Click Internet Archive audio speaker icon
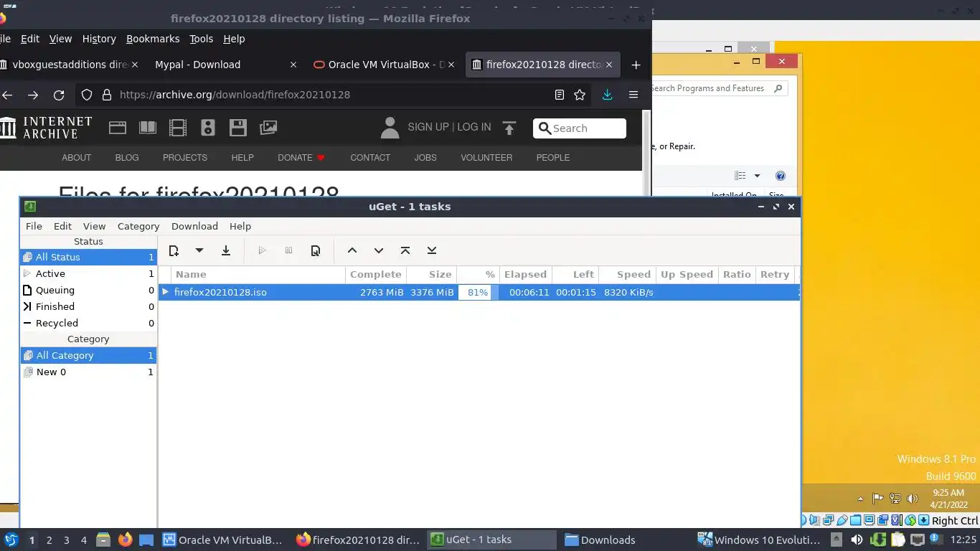Screen dimensions: 980x551 (x=208, y=128)
